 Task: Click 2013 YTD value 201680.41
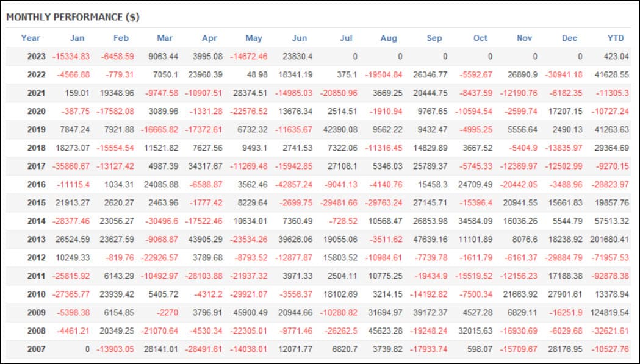[609, 239]
